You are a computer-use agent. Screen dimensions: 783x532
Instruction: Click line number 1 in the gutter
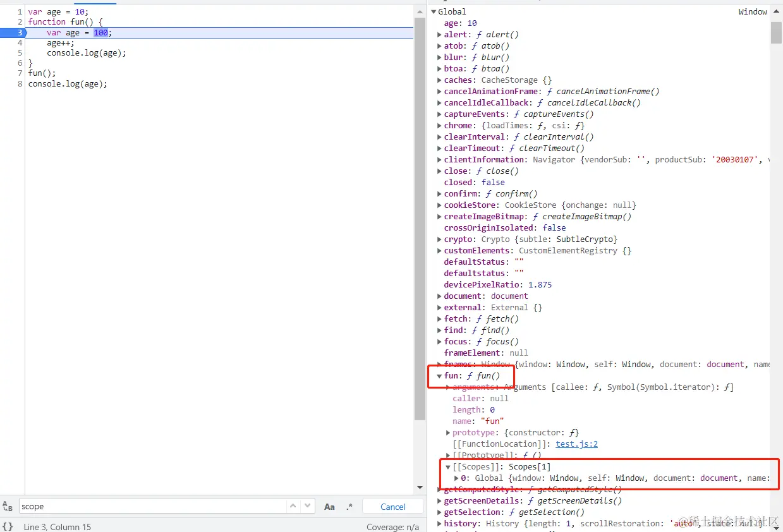[20, 12]
